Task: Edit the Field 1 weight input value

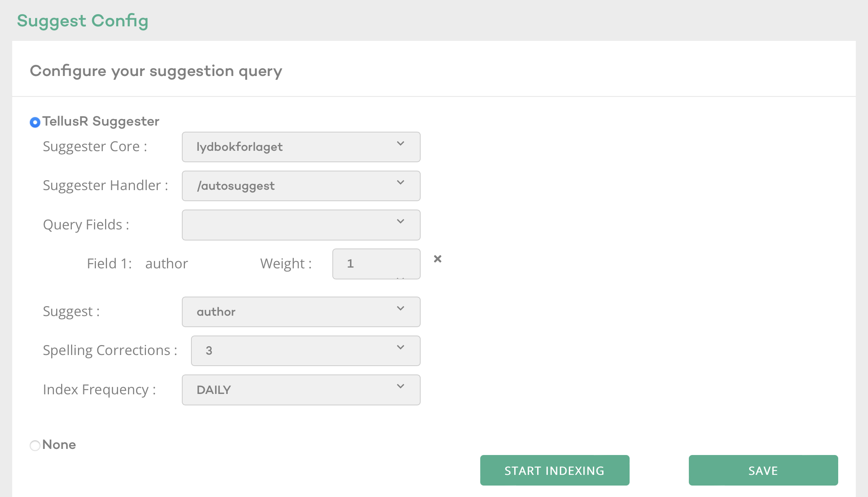Action: pyautogui.click(x=376, y=263)
